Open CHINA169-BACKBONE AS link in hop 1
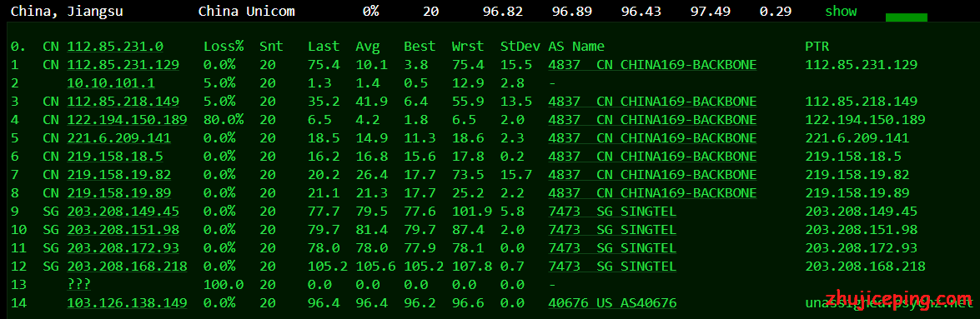The height and width of the screenshot is (319, 980). [652, 65]
